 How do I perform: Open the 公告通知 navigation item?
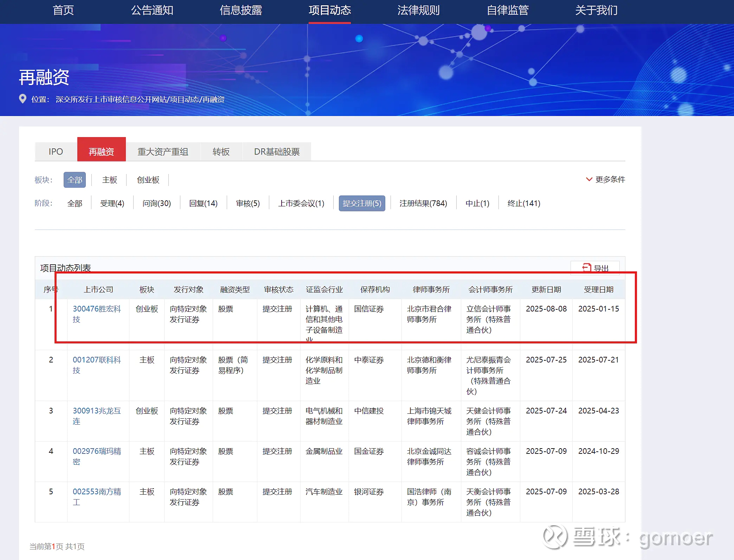tap(152, 10)
